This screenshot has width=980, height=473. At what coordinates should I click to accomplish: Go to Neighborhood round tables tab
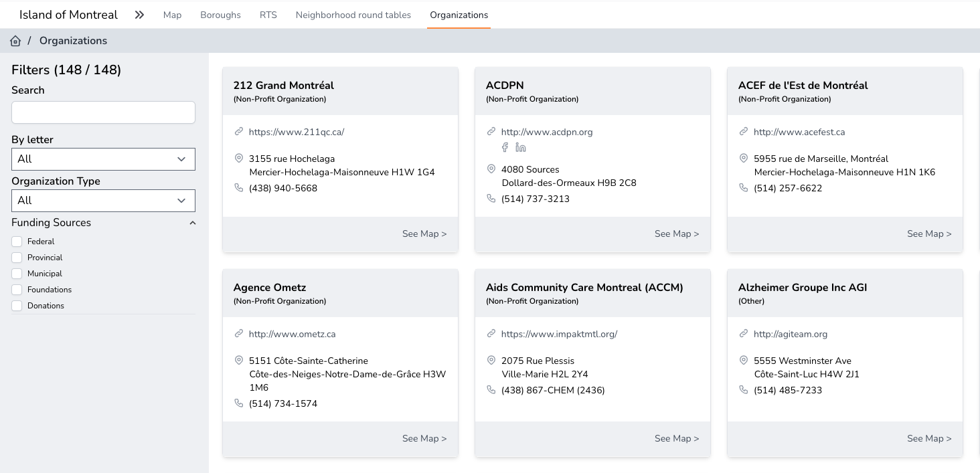(353, 15)
